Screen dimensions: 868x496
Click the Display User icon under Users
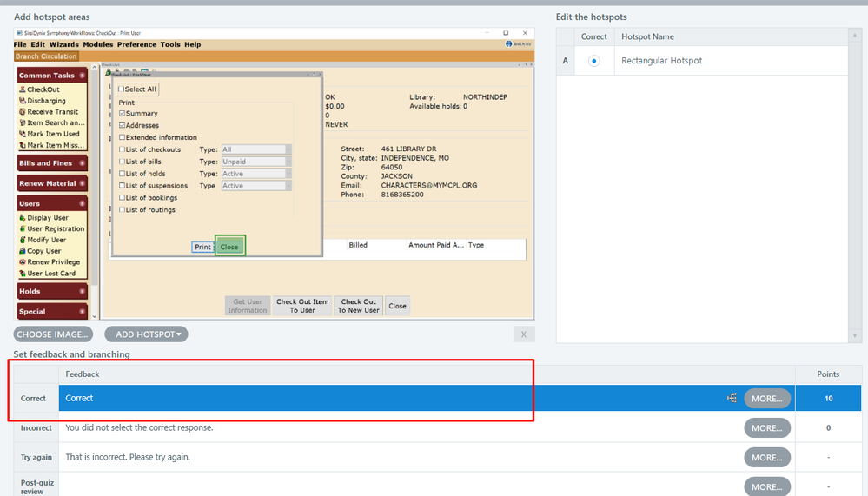coord(22,218)
